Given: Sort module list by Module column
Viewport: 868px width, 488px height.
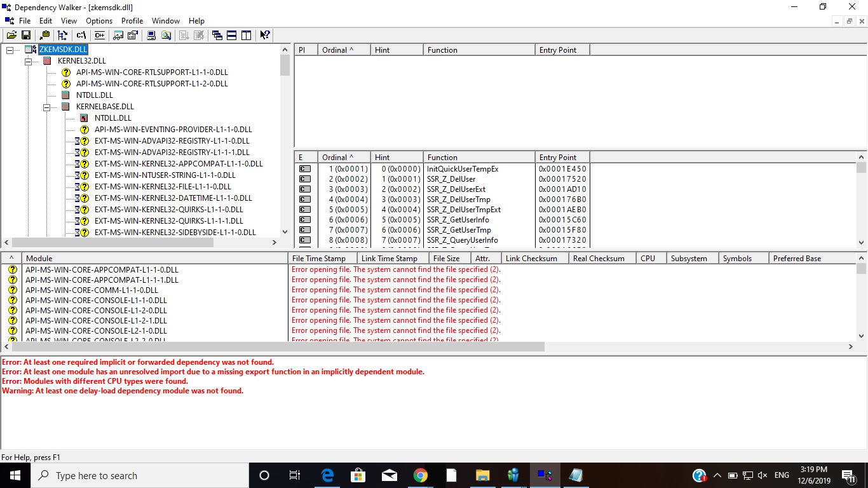Looking at the screenshot, I should pyautogui.click(x=154, y=259).
